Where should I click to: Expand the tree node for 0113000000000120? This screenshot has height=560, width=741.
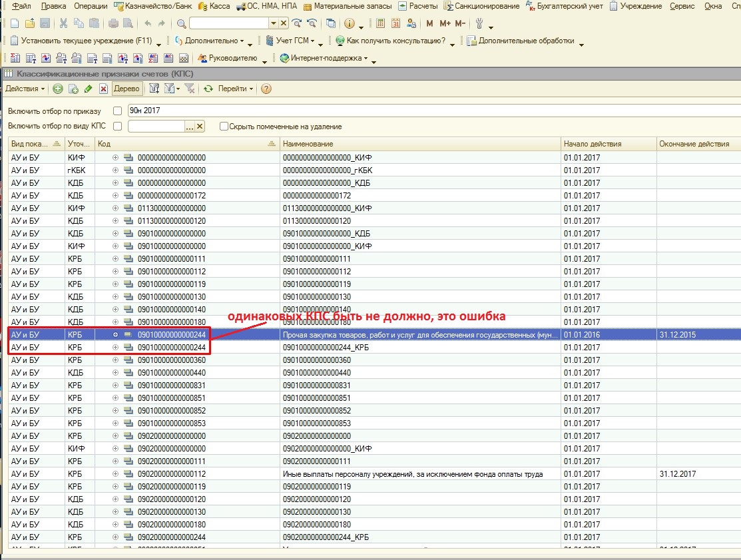[x=115, y=221]
